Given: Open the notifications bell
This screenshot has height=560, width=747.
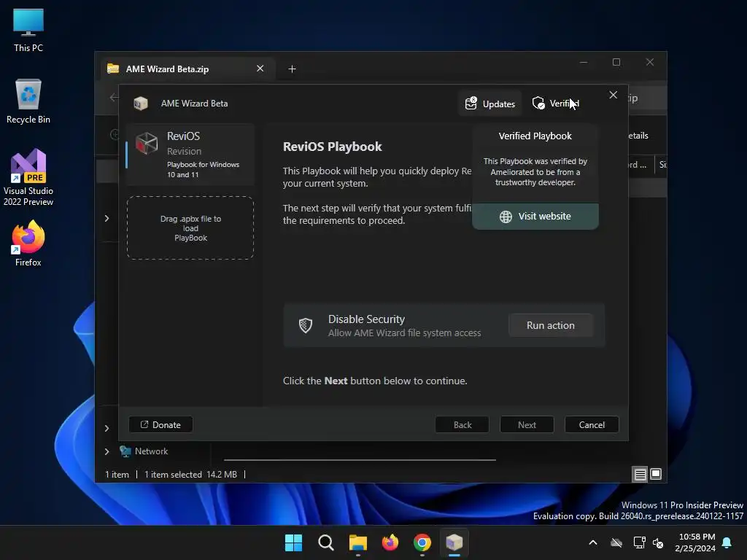Looking at the screenshot, I should coord(727,542).
